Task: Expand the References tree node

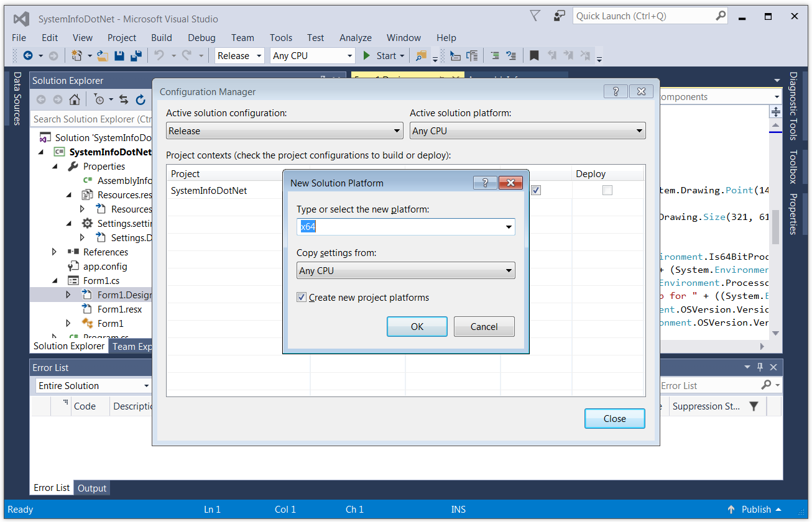Action: [x=55, y=252]
